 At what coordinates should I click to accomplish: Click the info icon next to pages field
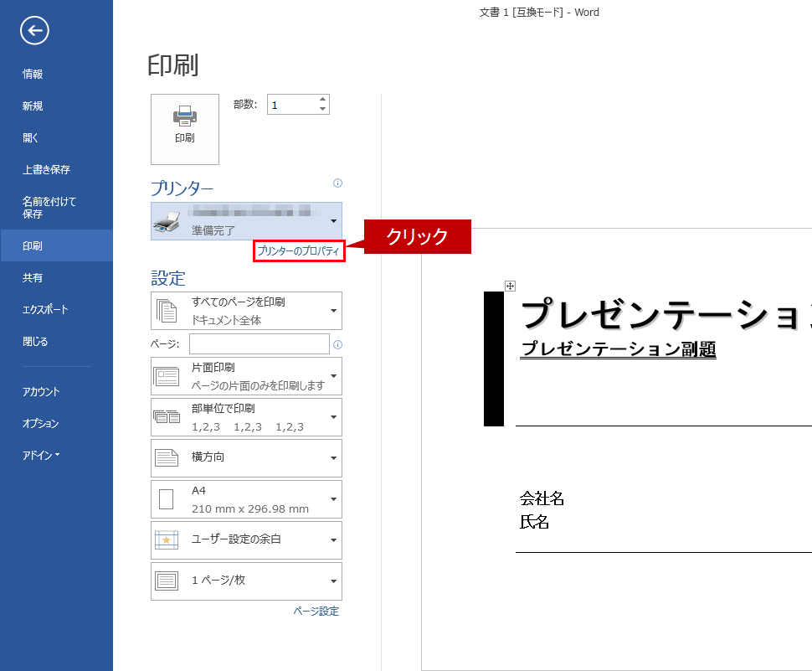[x=337, y=344]
